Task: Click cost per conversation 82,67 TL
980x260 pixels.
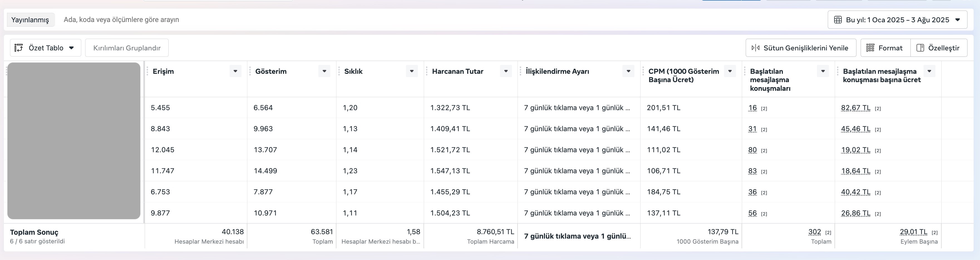Action: click(856, 108)
